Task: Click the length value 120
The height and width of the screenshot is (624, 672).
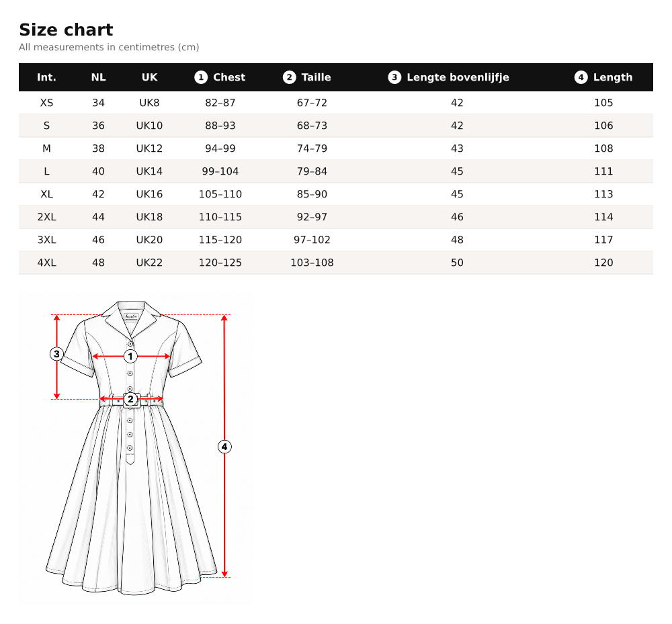Action: [603, 263]
